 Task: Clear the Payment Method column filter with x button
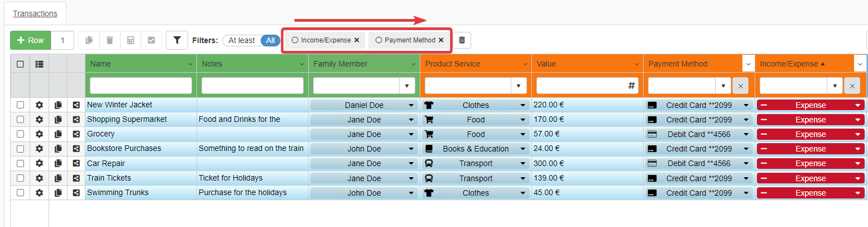740,86
